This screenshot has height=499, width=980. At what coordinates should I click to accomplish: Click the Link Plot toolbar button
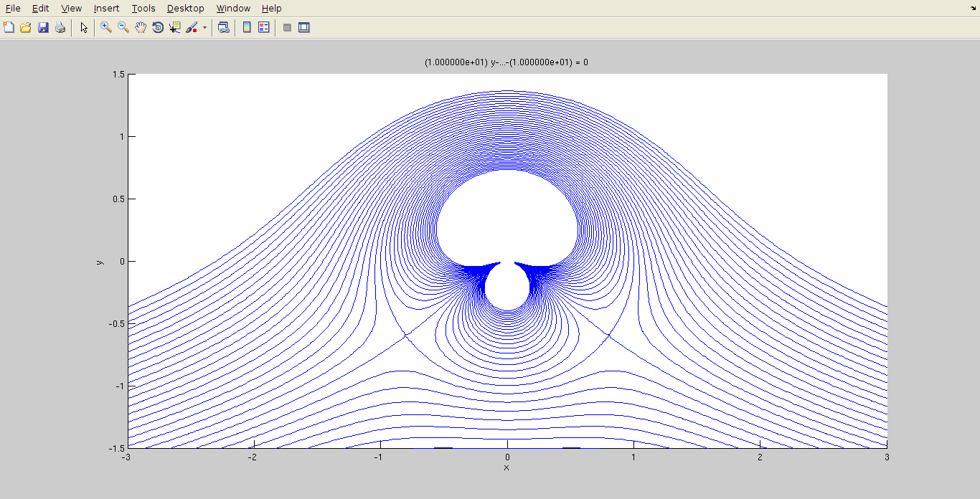coord(224,28)
